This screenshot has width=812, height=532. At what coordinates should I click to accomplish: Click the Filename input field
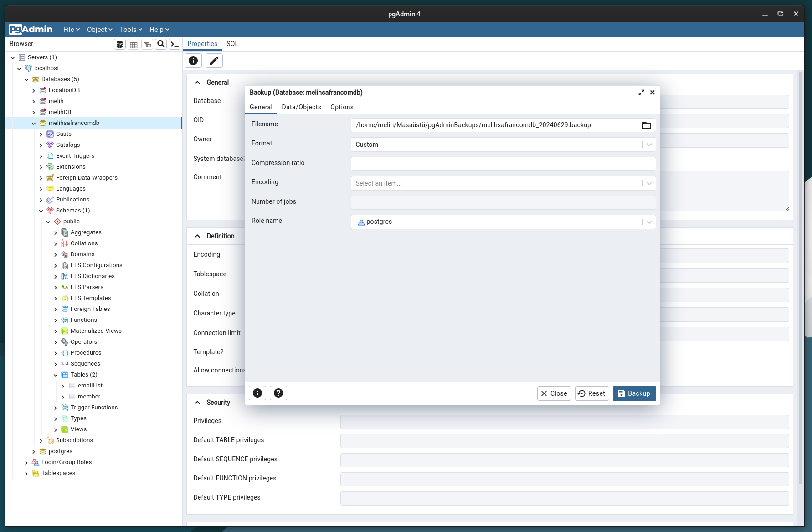coord(496,125)
